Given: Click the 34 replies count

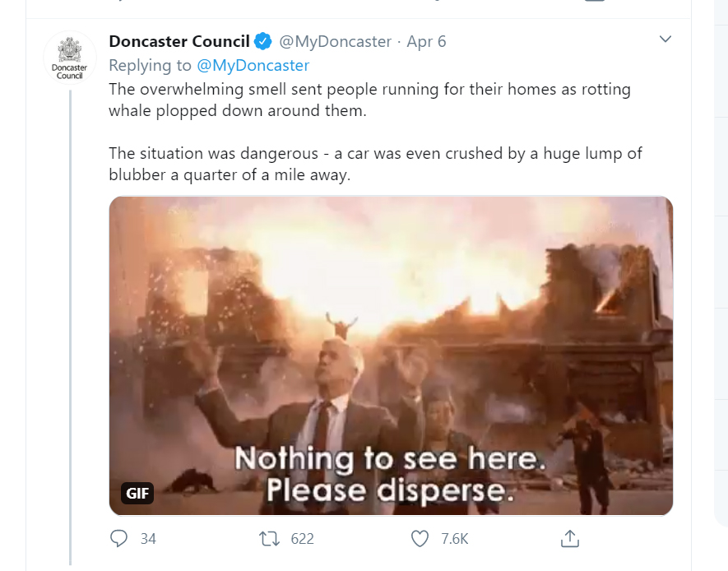Looking at the screenshot, I should pos(148,539).
